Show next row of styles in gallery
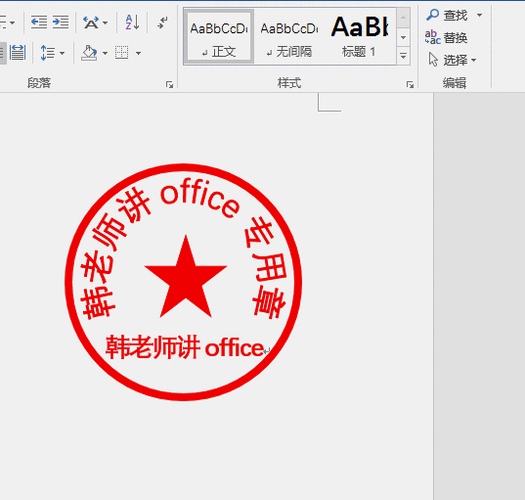Viewport: 525px width, 500px height. click(403, 37)
